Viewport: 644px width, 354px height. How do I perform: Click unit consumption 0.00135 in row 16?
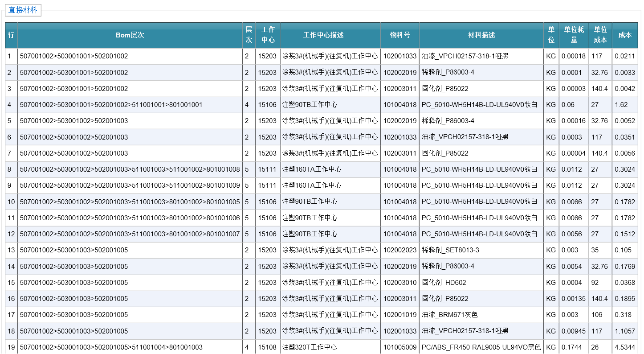pos(574,299)
